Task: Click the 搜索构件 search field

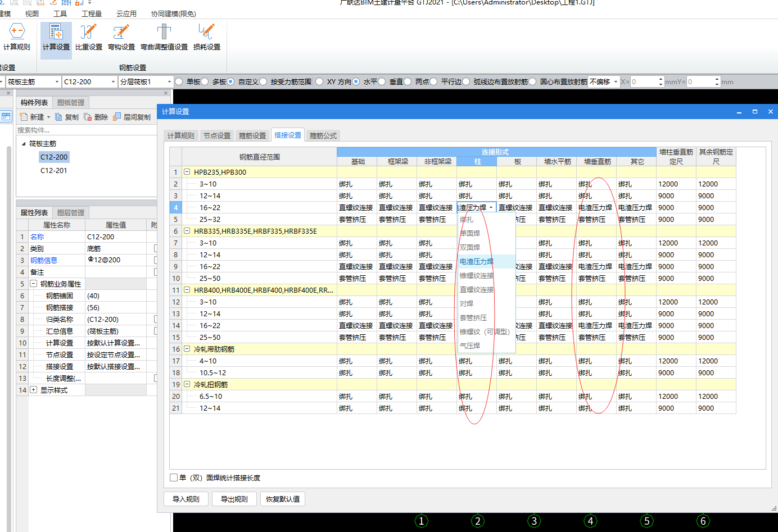Action: [x=85, y=130]
